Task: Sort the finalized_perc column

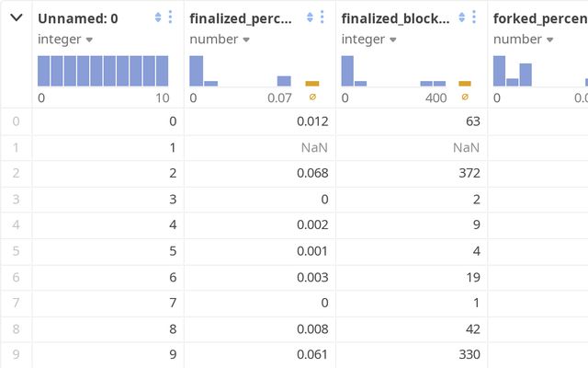Action: 310,17
